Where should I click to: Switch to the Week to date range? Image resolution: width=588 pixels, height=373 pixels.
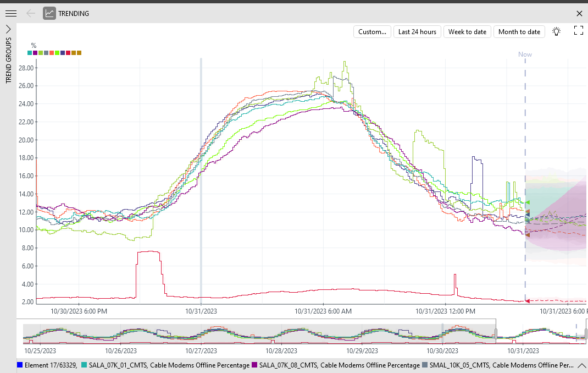(467, 32)
